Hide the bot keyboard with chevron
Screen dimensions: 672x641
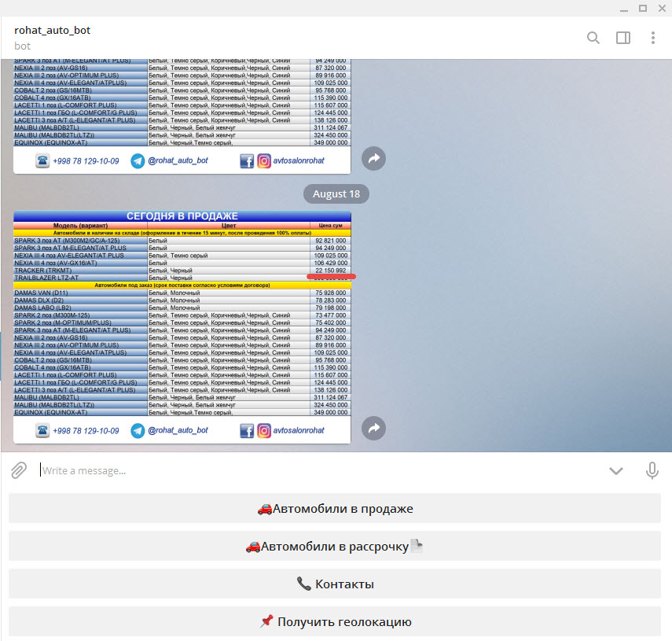(x=616, y=470)
